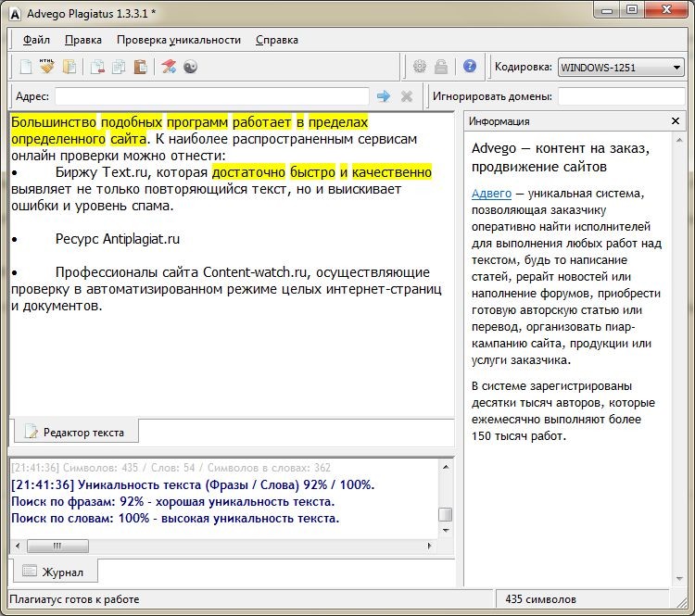Screen dimensions: 695x616
Task: Click the yin-yang icon in toolbar
Action: click(x=191, y=67)
